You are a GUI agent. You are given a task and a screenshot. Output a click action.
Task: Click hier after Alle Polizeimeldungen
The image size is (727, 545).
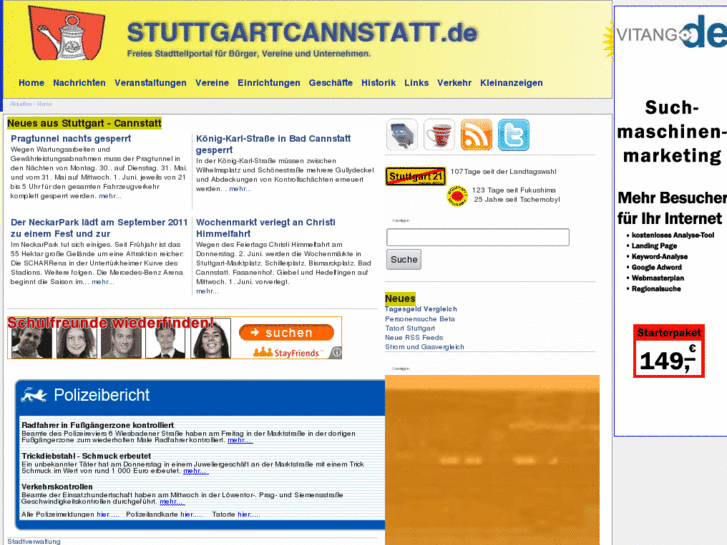coord(108,514)
